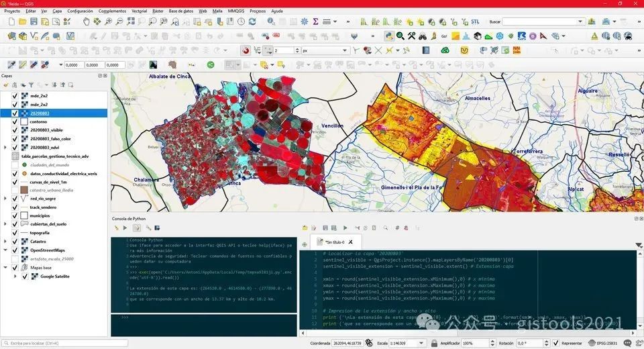Click the binoculars plugin icon
This screenshot has height=349, width=644.
[422, 36]
